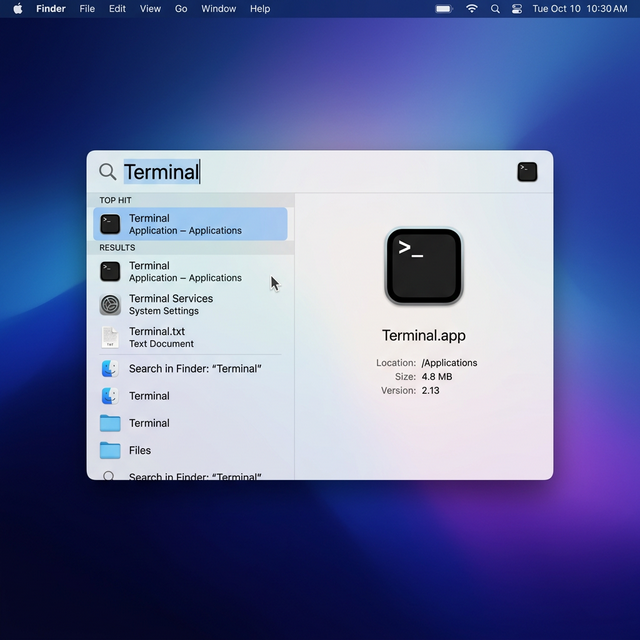
Task: Click Terminal icon in Results row
Action: tap(110, 271)
